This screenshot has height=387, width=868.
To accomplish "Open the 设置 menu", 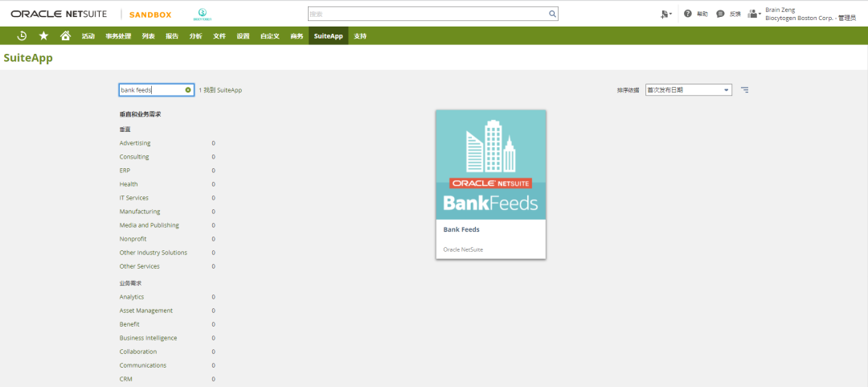I will coord(243,36).
